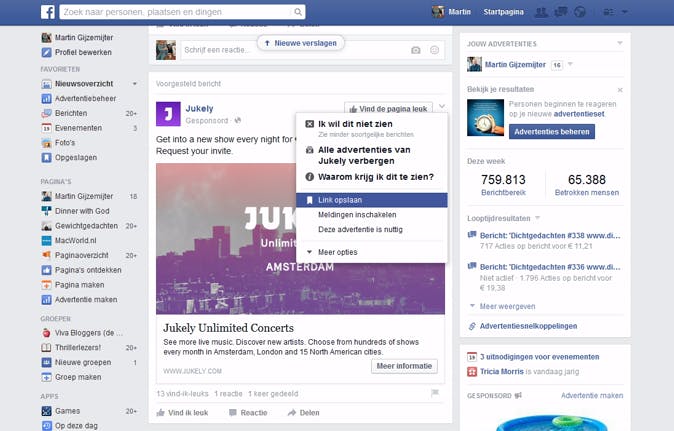674x431 pixels.
Task: Open Nieuwe groepen in sidebar
Action: tap(83, 363)
